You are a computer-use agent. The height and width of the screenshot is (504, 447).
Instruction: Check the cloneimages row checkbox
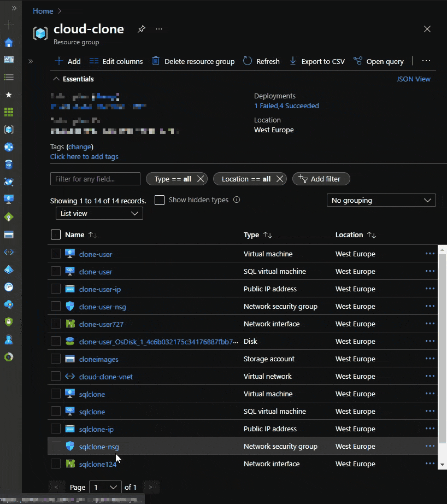coord(56,359)
